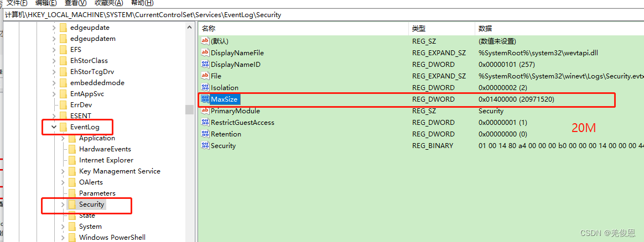The height and width of the screenshot is (242, 644).
Task: Click the edgeupdate folder icon
Action: pyautogui.click(x=63, y=28)
